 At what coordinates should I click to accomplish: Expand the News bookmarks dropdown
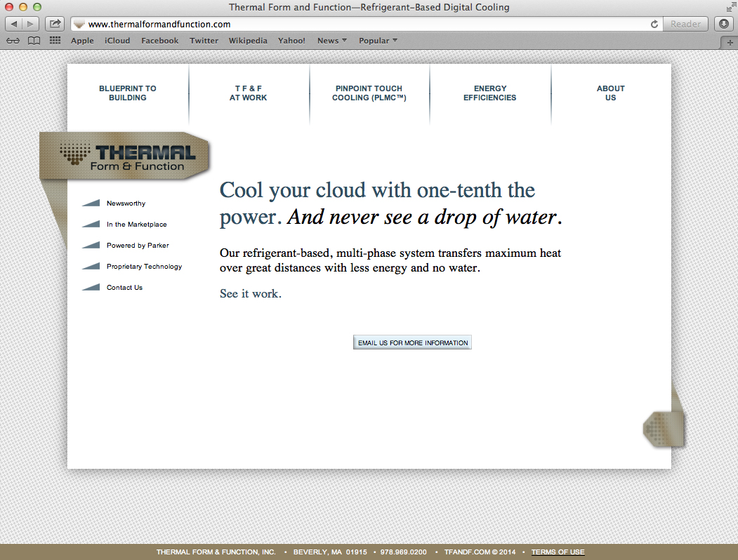331,41
